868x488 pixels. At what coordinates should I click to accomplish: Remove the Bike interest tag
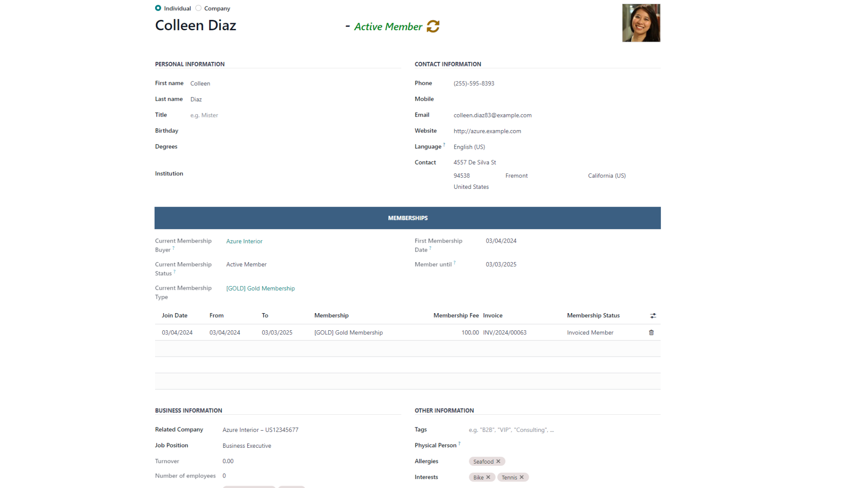[488, 477]
